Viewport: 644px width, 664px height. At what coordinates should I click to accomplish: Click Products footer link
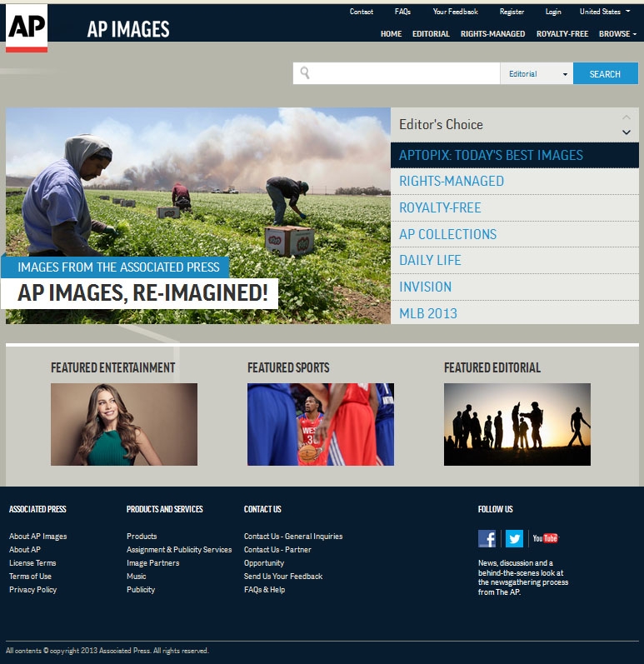pyautogui.click(x=142, y=536)
